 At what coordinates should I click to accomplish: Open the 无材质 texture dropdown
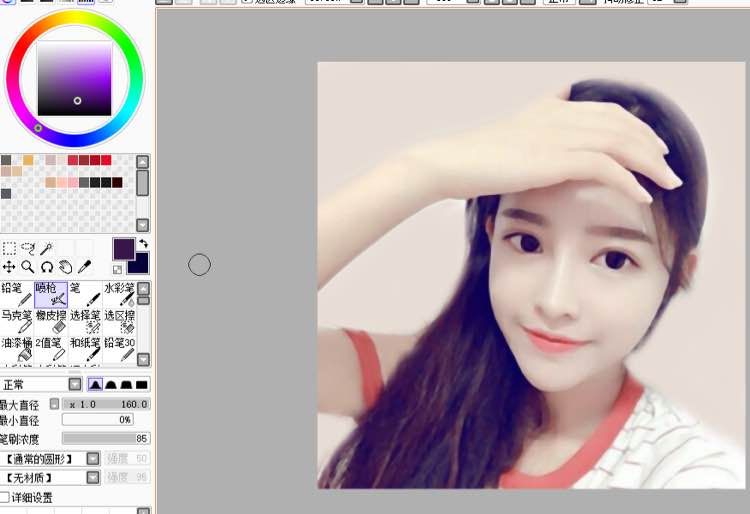93,478
